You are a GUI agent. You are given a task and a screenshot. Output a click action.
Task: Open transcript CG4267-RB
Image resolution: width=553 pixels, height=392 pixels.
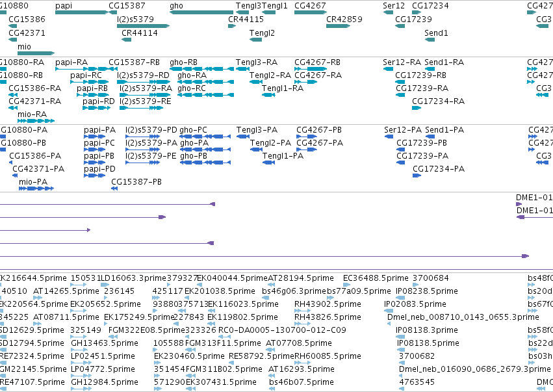point(311,69)
